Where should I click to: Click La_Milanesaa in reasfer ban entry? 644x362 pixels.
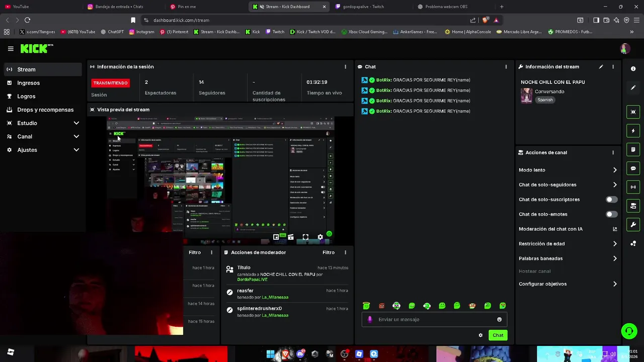275,297
